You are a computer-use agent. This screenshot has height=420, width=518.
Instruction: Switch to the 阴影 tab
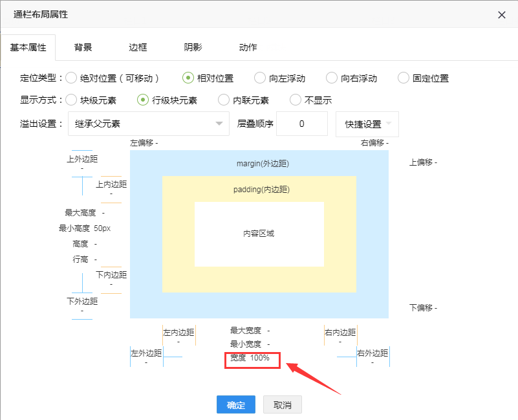coord(193,47)
